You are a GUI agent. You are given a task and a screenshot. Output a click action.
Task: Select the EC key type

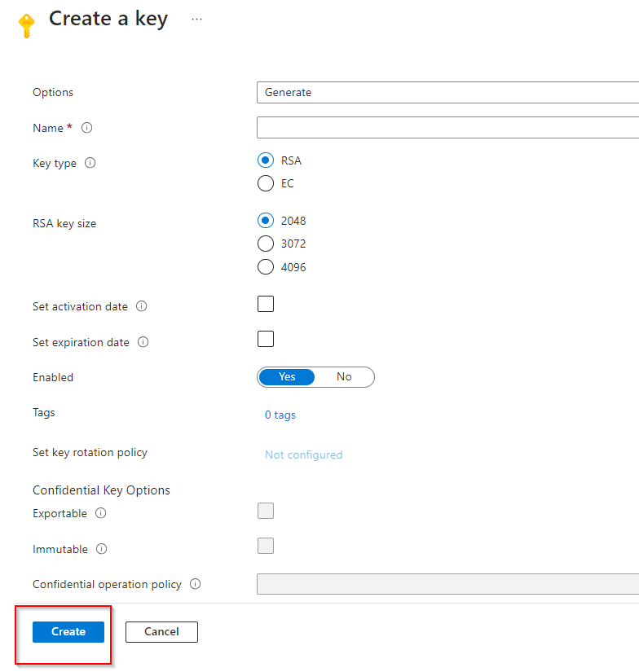[x=266, y=183]
